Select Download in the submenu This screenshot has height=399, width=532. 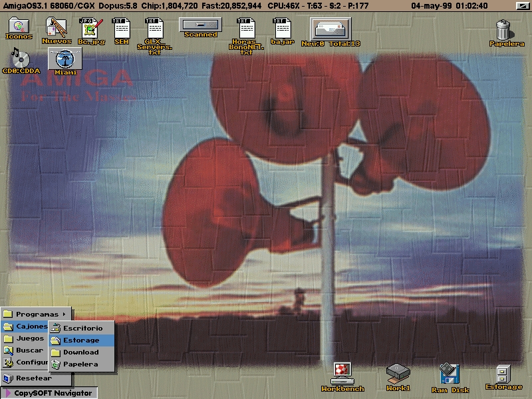[x=81, y=352]
